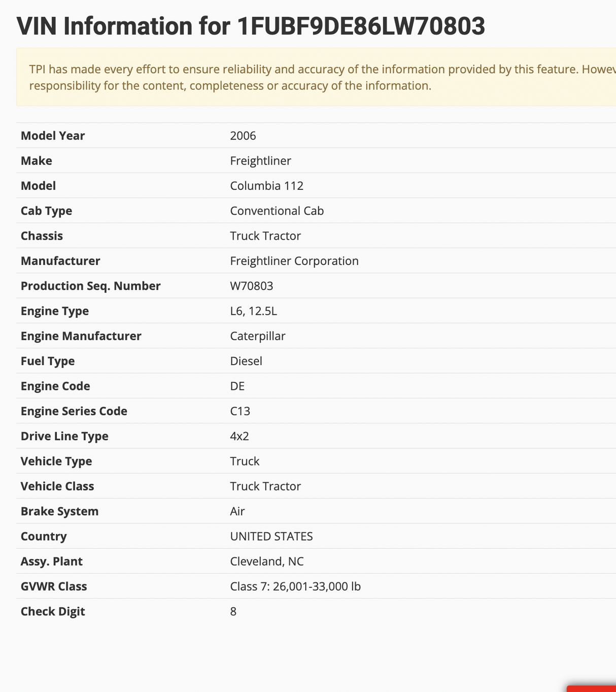Image resolution: width=616 pixels, height=692 pixels.
Task: Click the red button in the bottom corner
Action: pos(593,688)
